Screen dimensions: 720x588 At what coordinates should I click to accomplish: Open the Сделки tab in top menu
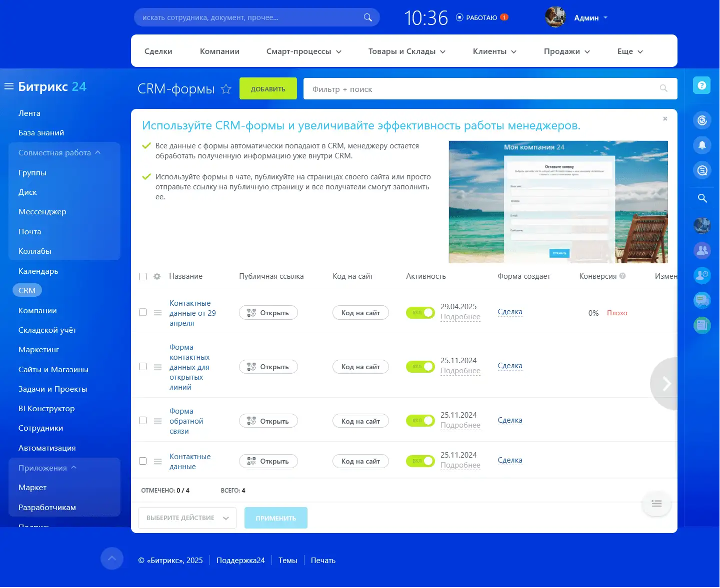(158, 51)
